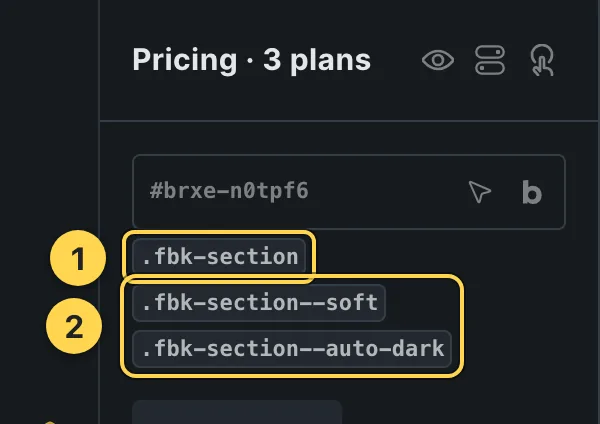Click the yellow number 1 badge

78,258
